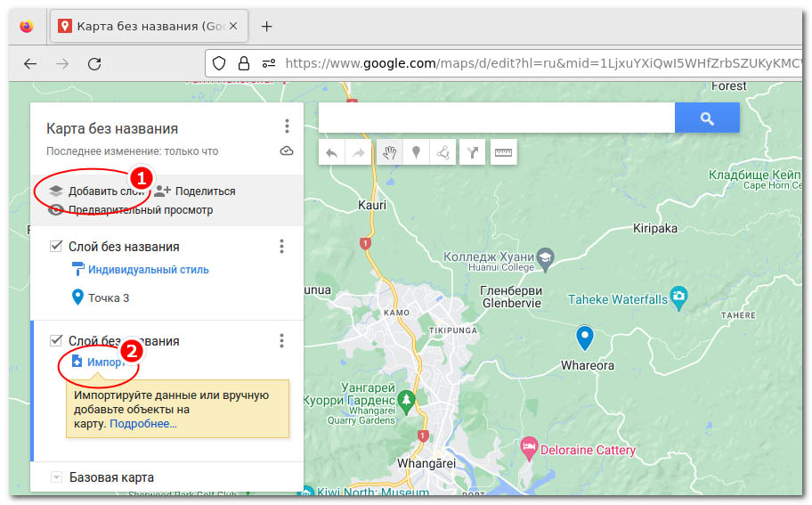Select the hand pan tool

389,153
